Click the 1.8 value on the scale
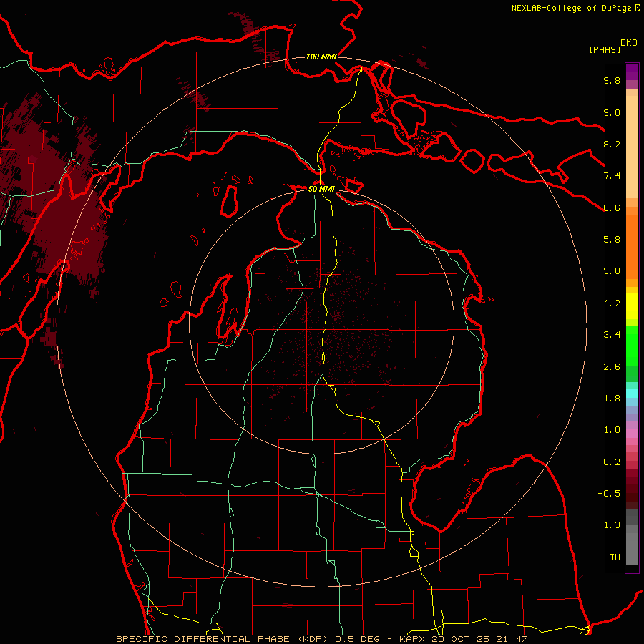 tap(612, 399)
